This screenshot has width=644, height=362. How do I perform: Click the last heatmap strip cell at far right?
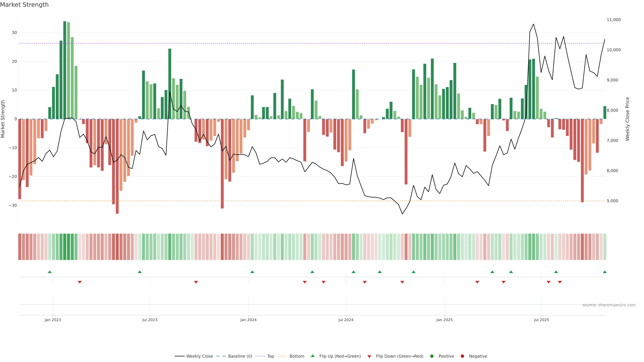[605, 247]
